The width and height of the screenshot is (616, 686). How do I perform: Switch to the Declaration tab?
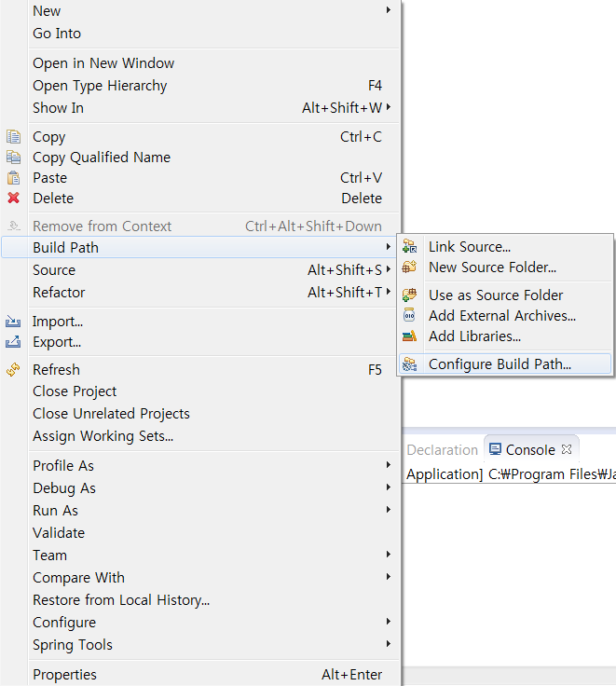442,450
